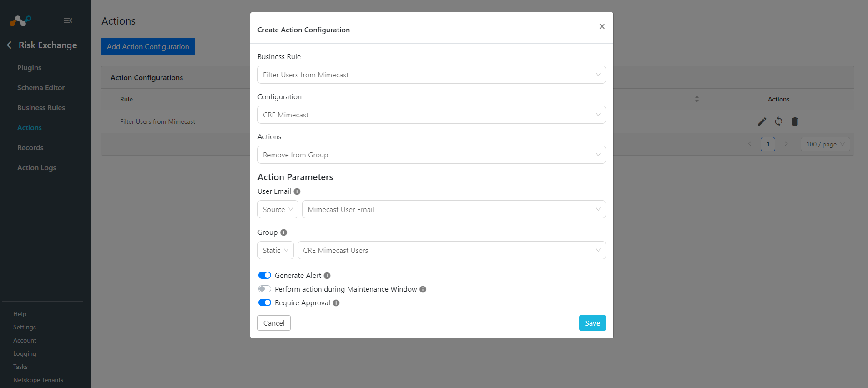868x388 pixels.
Task: Cancel the Create Action Configuration dialog
Action: 274,323
